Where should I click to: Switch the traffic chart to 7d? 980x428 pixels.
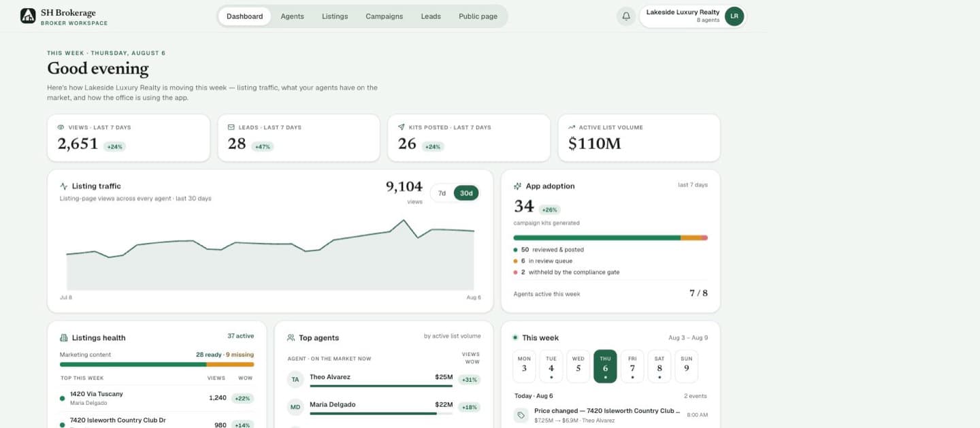click(442, 193)
